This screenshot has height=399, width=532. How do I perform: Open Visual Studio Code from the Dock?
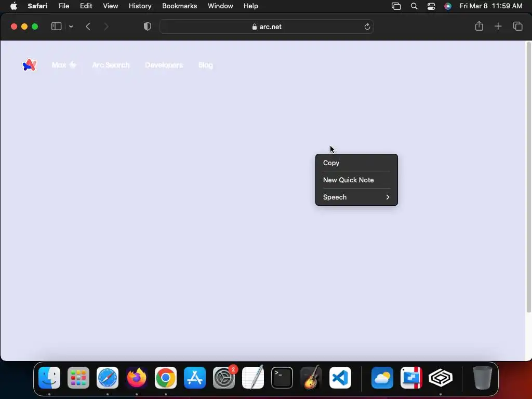tap(340, 378)
